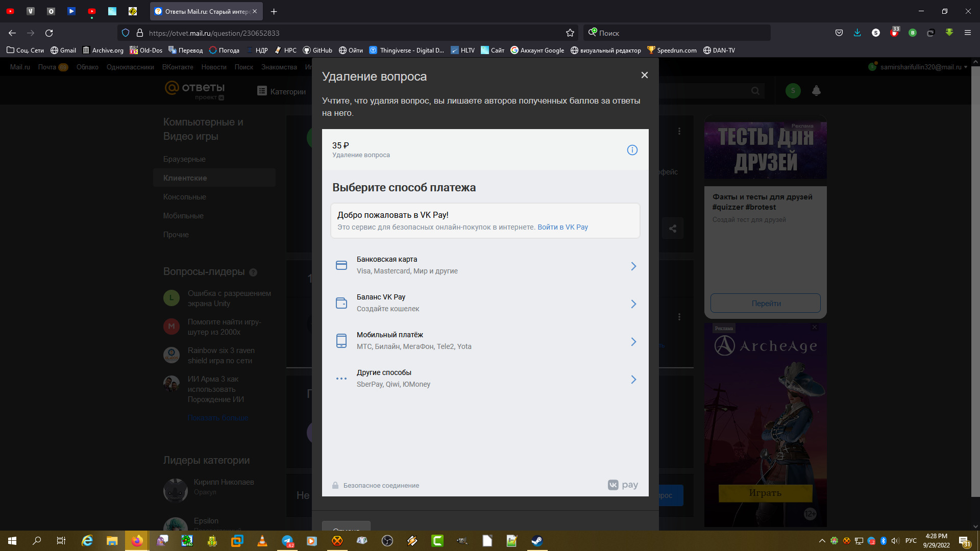Screen dimensions: 980x551
Task: Click three-dots other methods icon
Action: 341,379
